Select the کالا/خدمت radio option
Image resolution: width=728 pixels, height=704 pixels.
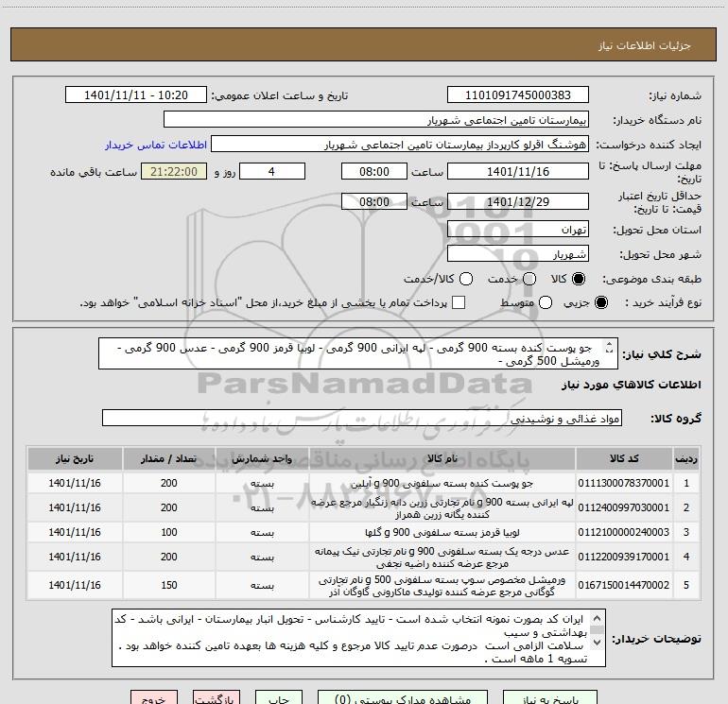[466, 279]
